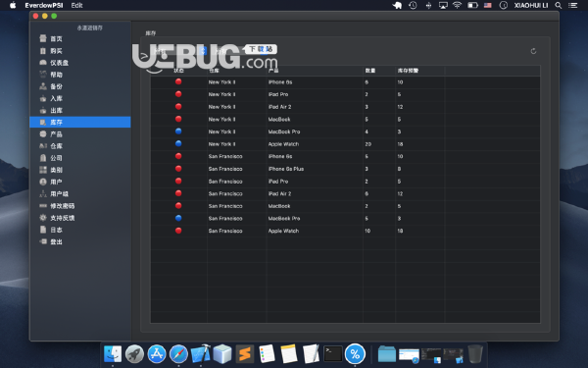Sort by the 库存预警 stock alert column header
This screenshot has width=588, height=368.
pyautogui.click(x=408, y=71)
